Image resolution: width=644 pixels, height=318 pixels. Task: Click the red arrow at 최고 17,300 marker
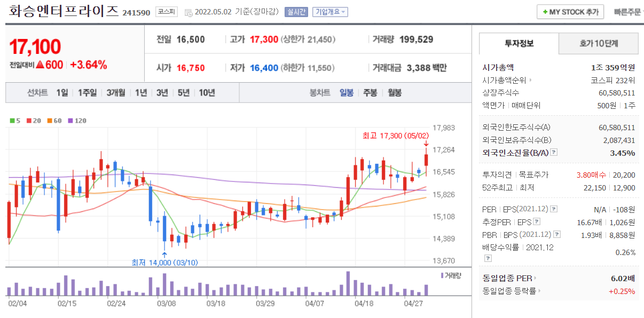(426, 144)
